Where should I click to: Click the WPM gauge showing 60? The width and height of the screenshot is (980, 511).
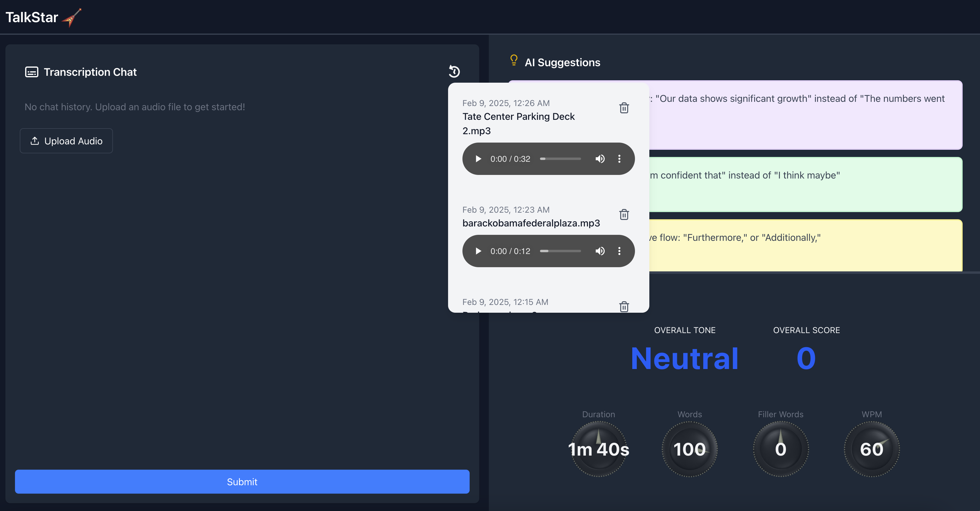pos(871,449)
